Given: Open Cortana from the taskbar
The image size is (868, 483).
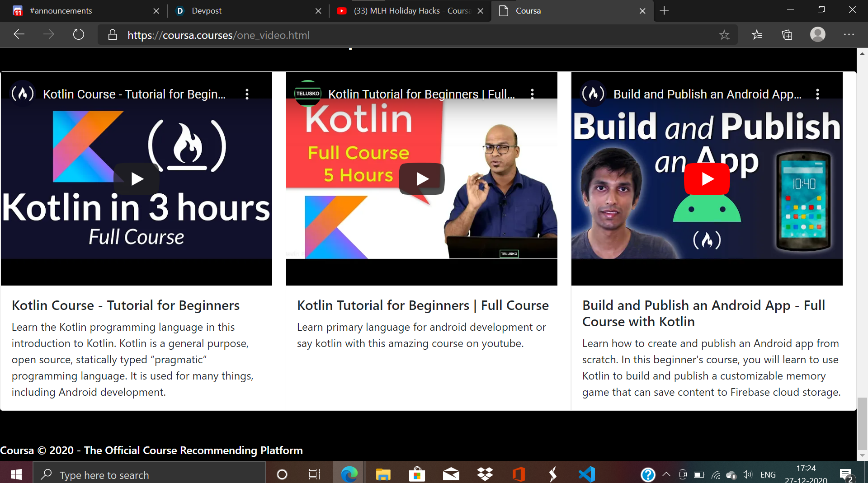Looking at the screenshot, I should 282,474.
